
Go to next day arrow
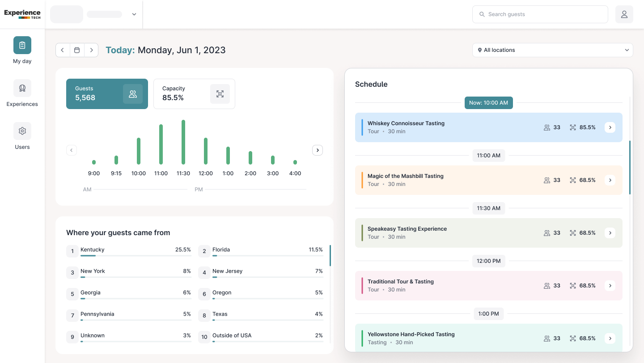(x=91, y=50)
